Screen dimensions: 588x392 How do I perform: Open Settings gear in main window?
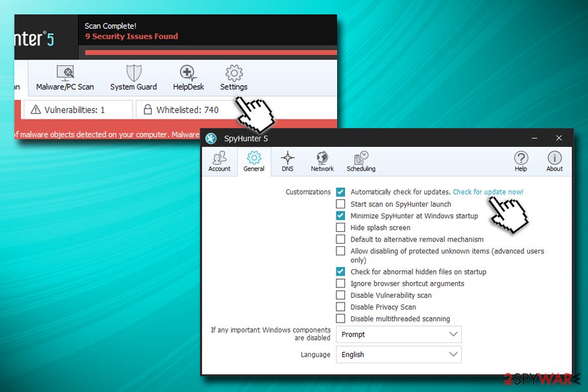pyautogui.click(x=234, y=78)
